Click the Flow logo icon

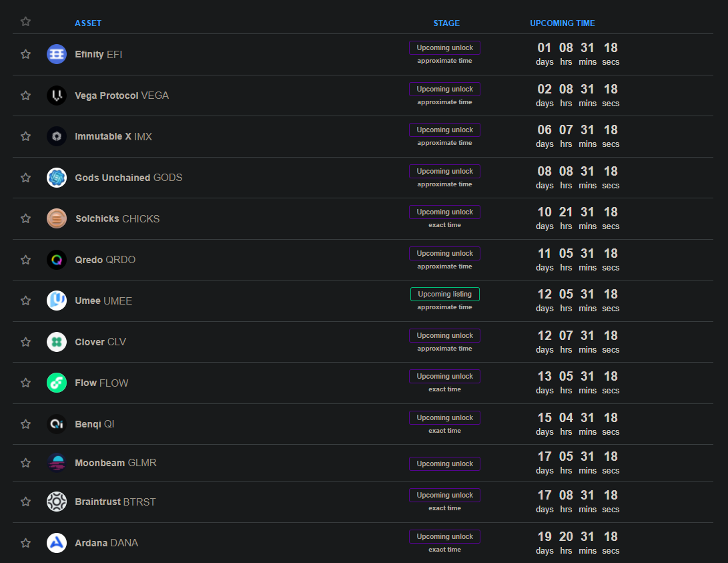(x=57, y=383)
